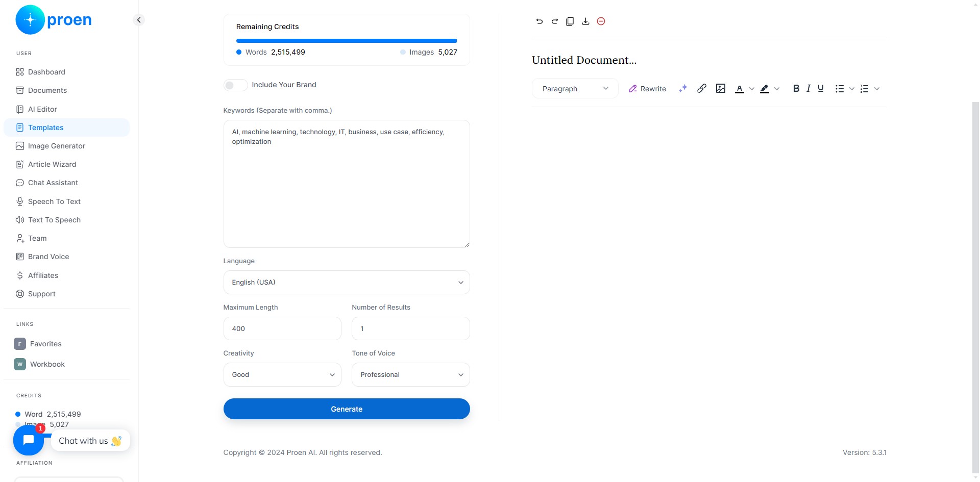
Task: Insert a link with the chain icon
Action: point(702,88)
